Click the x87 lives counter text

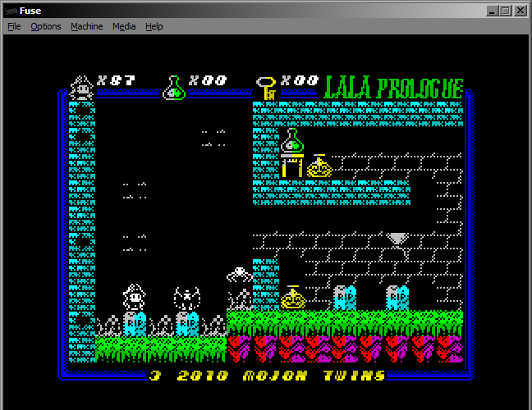click(x=116, y=80)
